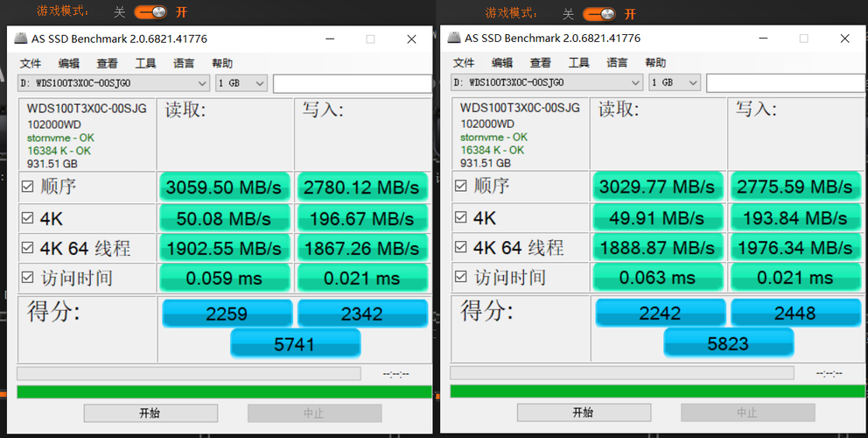Click 1867.26 MB/s 4K 64 write result
The height and width of the screenshot is (438, 868).
tap(362, 248)
